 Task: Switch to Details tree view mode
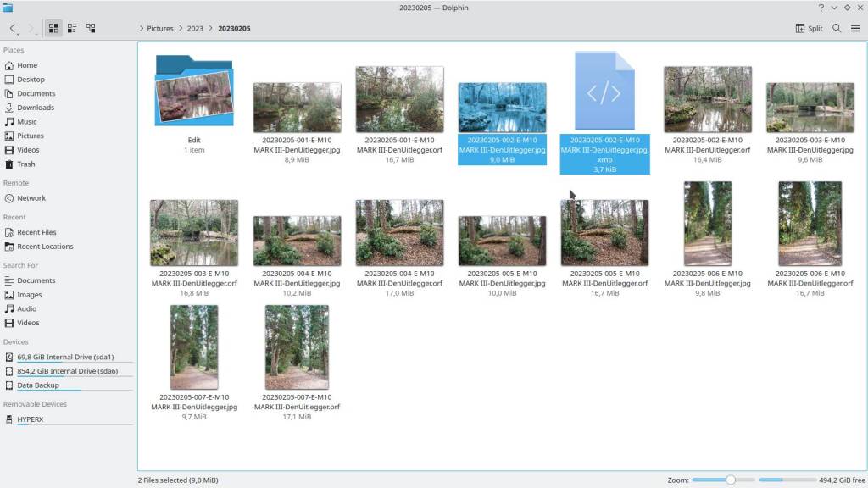[90, 28]
